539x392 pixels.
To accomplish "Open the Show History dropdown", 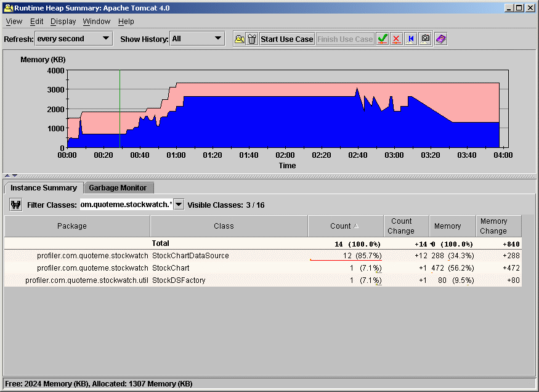I will (x=218, y=38).
